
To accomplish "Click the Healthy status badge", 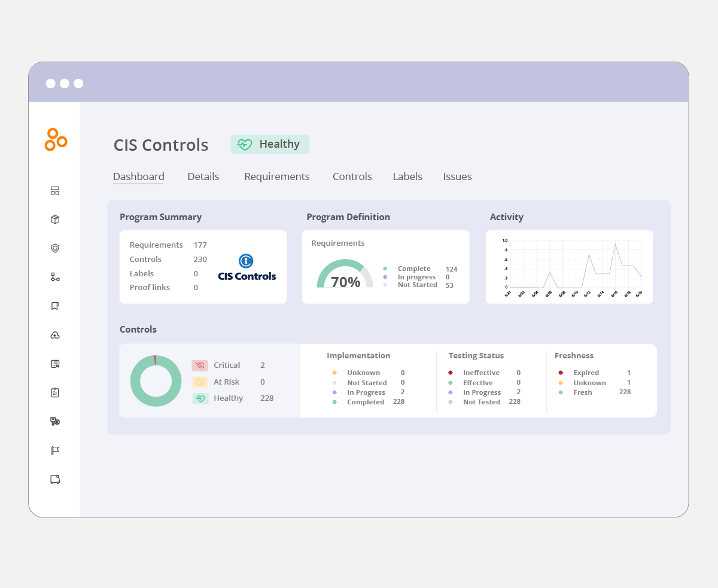I will click(270, 144).
